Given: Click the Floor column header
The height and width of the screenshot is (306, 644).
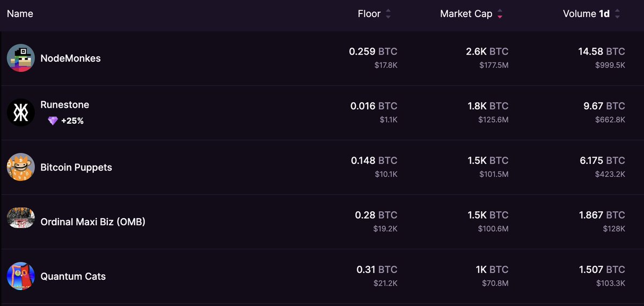Looking at the screenshot, I should pos(369,14).
